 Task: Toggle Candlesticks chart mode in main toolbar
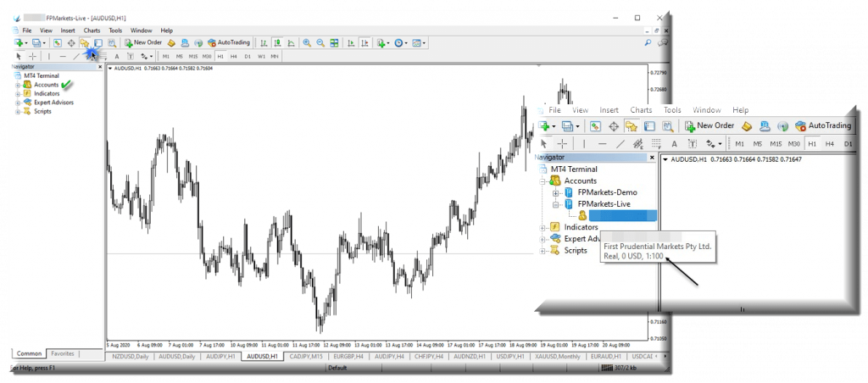click(277, 42)
